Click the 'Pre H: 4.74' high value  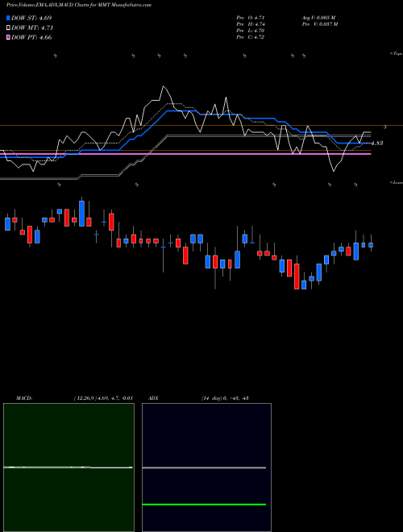(x=251, y=24)
